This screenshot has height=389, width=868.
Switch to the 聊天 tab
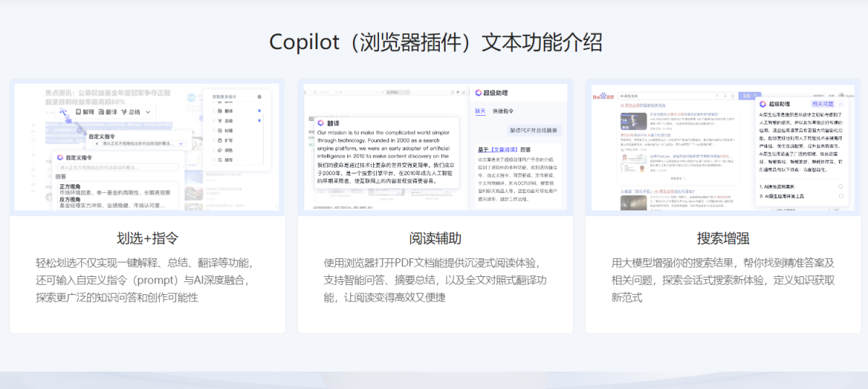coord(480,111)
